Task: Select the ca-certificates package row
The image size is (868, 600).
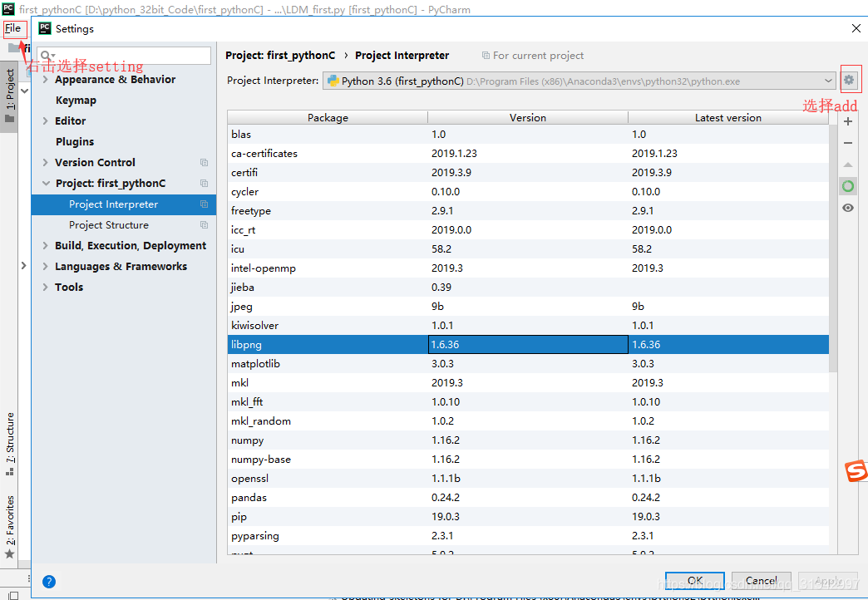Action: click(x=528, y=153)
